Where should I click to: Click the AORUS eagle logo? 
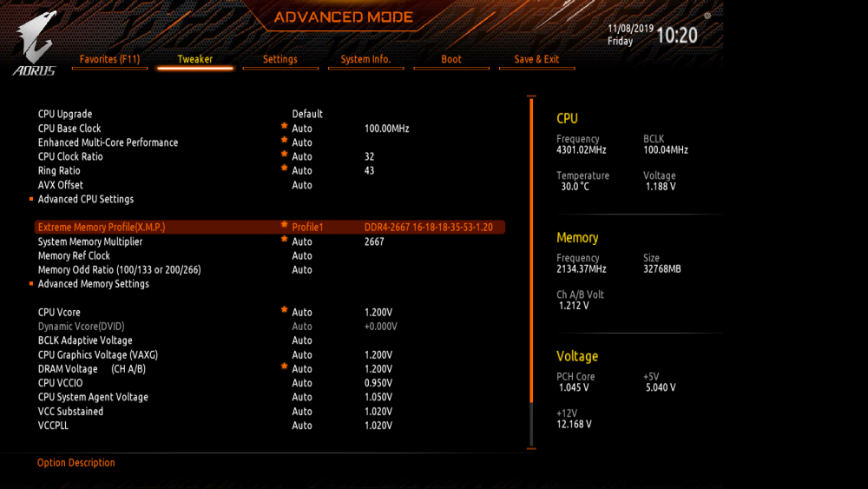click(x=35, y=43)
